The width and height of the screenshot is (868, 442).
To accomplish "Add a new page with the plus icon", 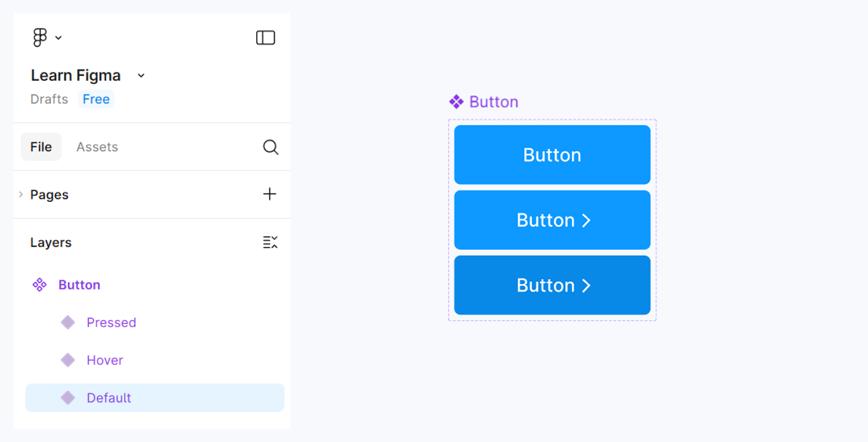I will click(270, 194).
